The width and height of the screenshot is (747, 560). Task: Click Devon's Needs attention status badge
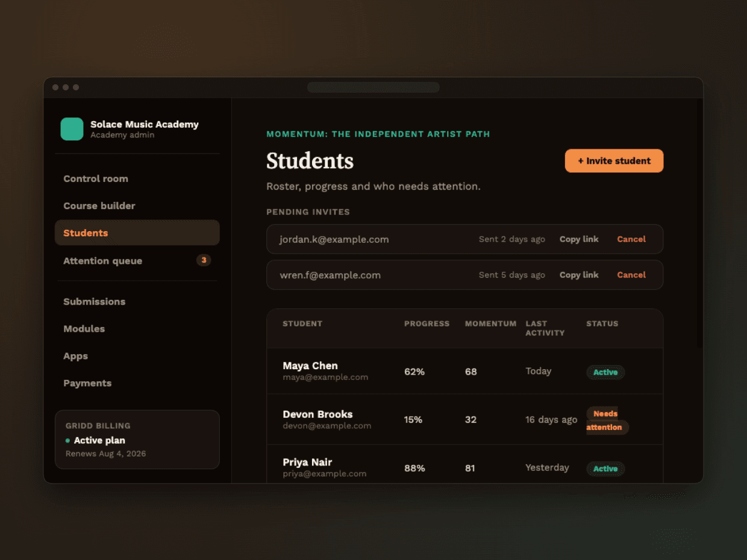pos(607,420)
